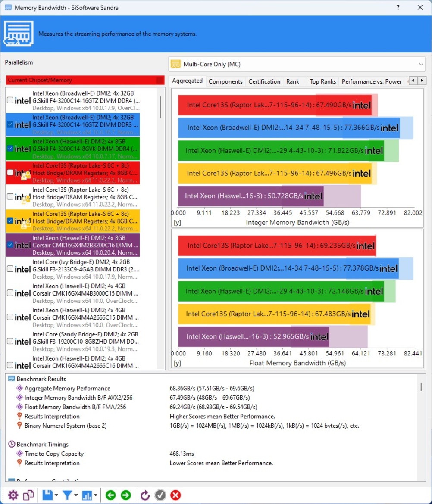Click diamond icon beside Time to Copy Capacity
The image size is (432, 504).
20,454
